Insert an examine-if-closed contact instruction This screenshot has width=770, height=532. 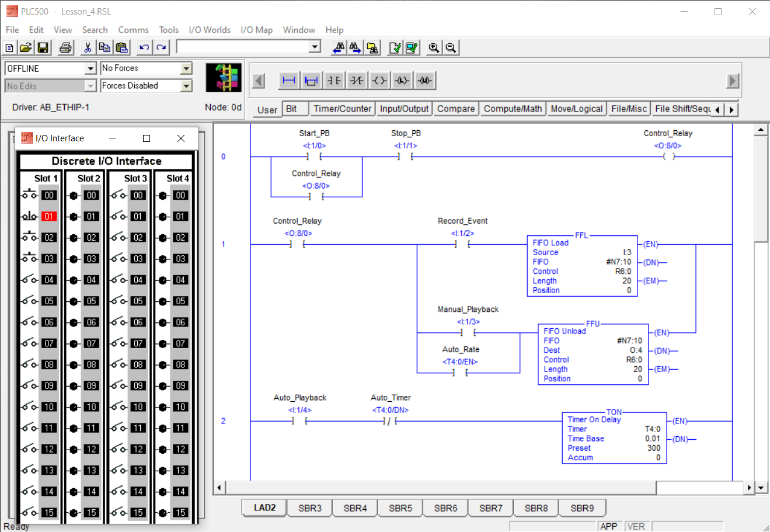[x=334, y=81]
